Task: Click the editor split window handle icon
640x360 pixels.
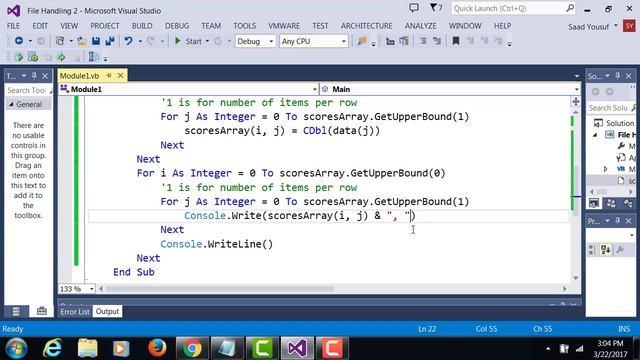Action: (x=576, y=101)
